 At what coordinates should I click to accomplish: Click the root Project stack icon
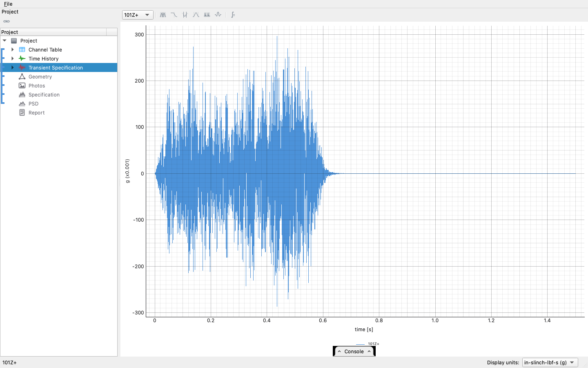(x=14, y=40)
